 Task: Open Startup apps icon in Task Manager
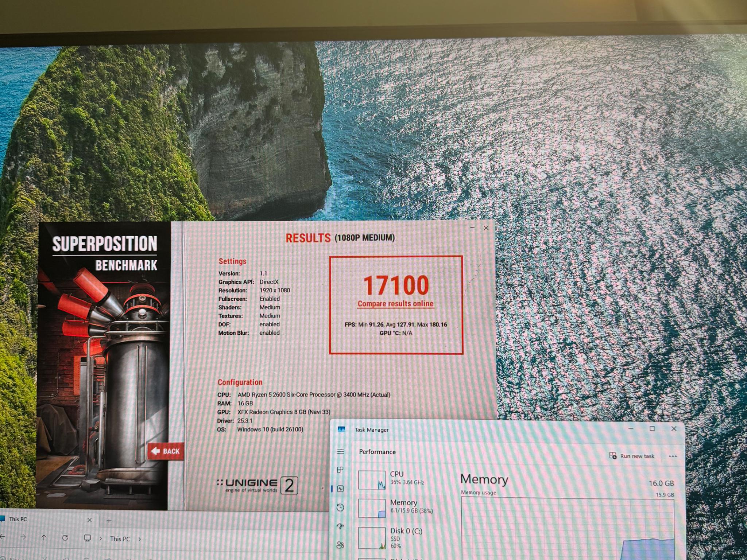[x=340, y=526]
